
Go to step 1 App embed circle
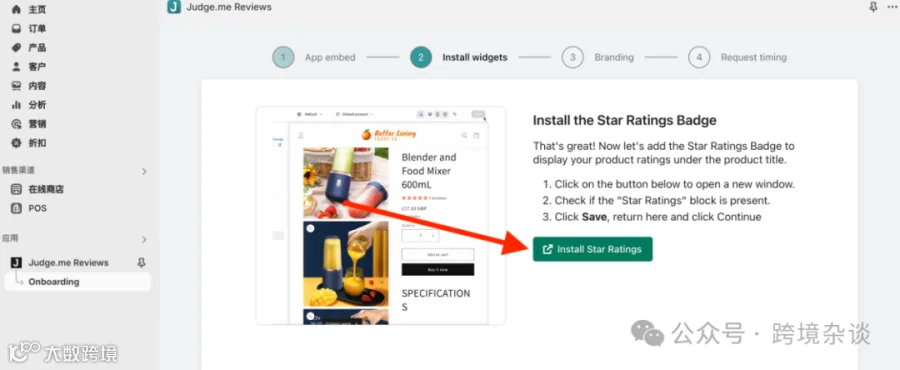coord(283,57)
